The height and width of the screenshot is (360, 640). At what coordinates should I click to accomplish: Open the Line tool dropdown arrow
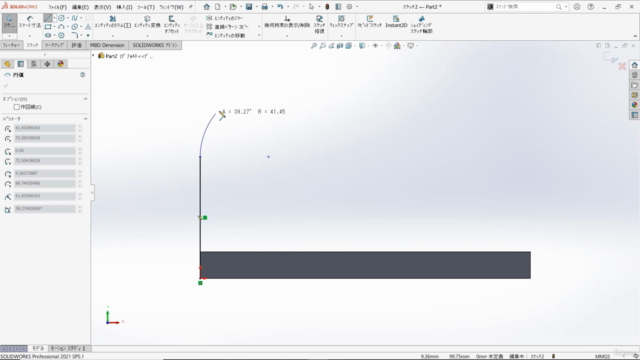[54, 18]
